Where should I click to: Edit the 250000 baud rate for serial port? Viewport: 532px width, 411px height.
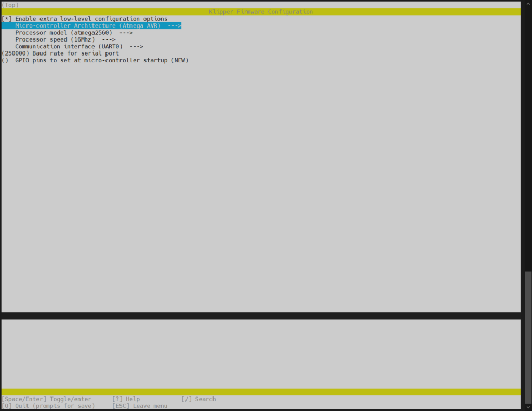click(60, 53)
